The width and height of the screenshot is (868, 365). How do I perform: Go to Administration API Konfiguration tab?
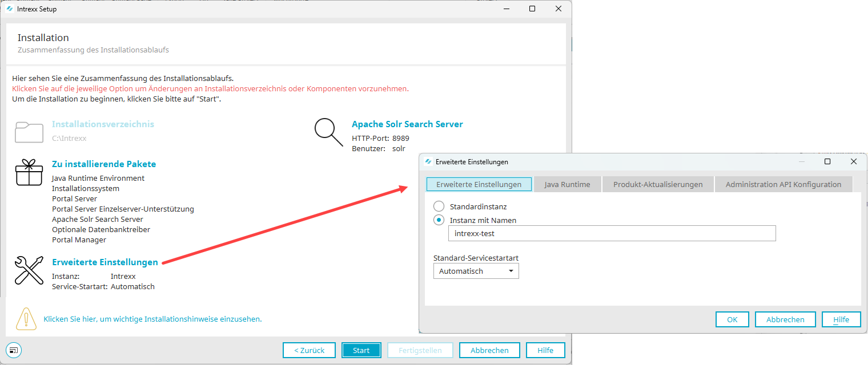783,184
